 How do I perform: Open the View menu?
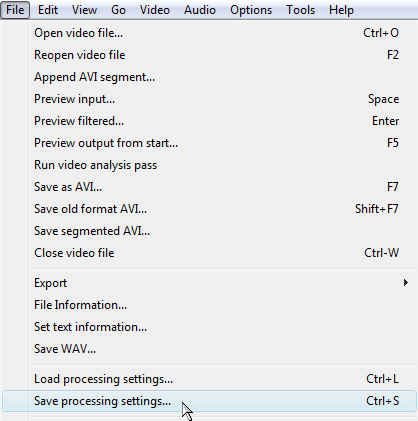[x=84, y=10]
